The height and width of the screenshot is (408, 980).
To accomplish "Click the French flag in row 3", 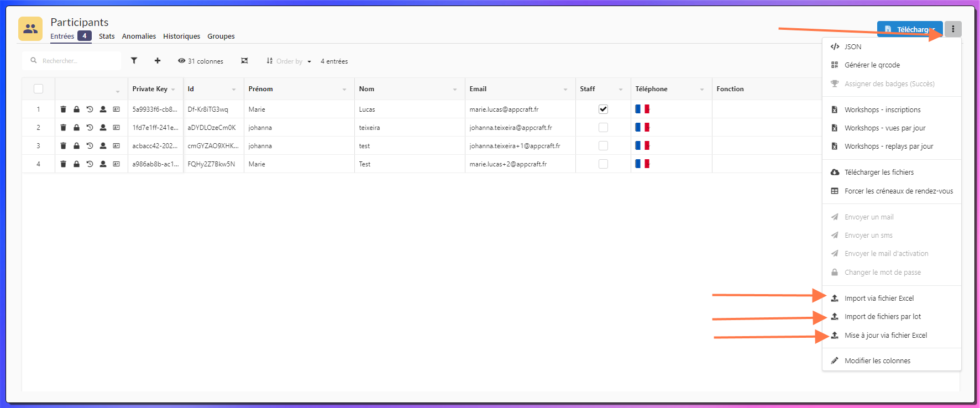I will tap(642, 146).
